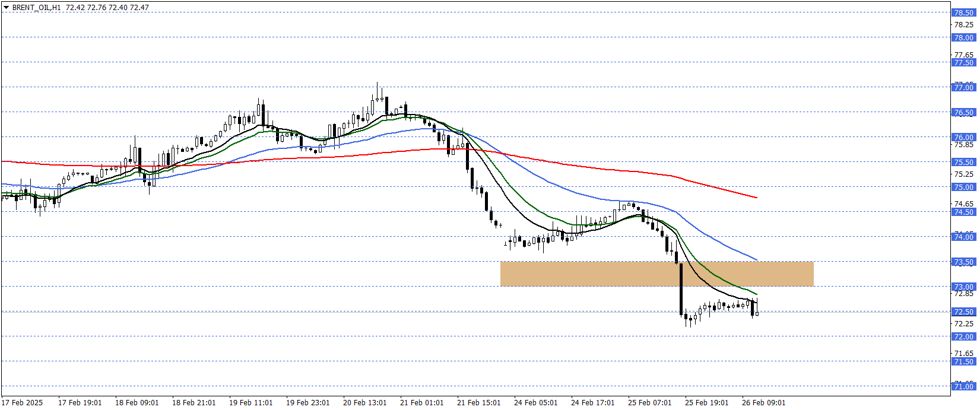
Task: Click the 71.50 price level label
Action: click(963, 361)
